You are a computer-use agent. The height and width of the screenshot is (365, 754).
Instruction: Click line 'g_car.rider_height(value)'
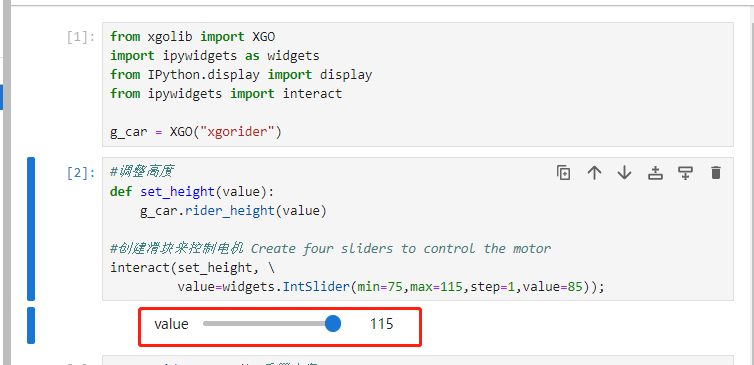click(x=233, y=211)
